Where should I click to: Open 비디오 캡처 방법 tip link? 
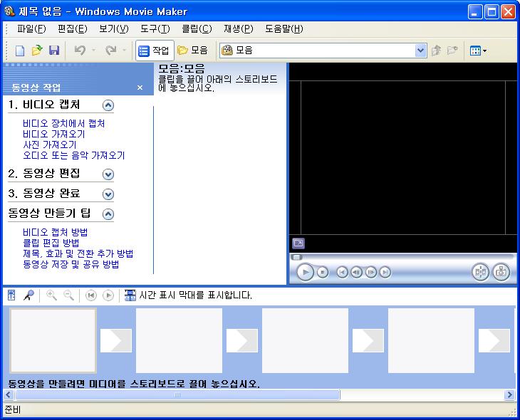(x=56, y=232)
